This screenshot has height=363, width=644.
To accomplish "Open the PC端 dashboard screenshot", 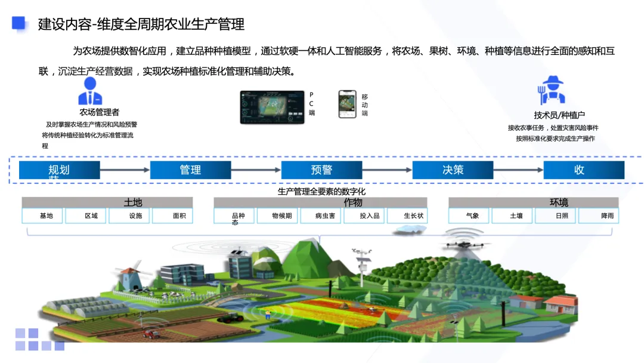I will [x=273, y=107].
